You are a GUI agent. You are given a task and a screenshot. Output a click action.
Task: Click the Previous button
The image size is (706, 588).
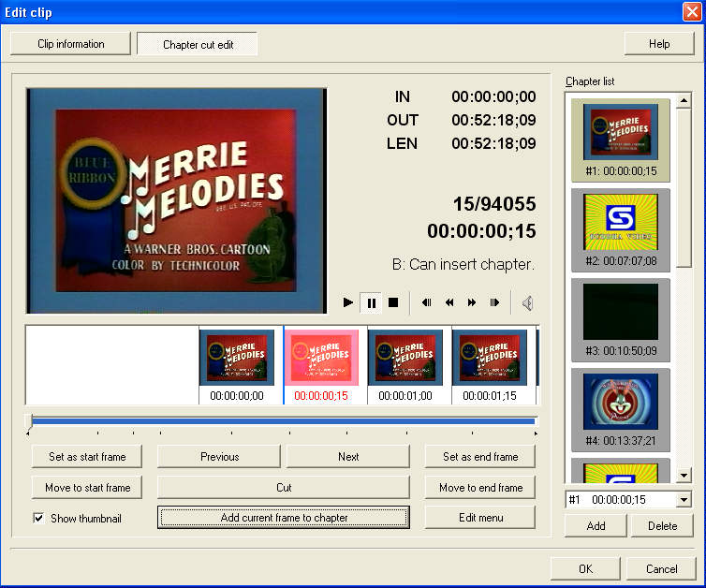coord(219,457)
